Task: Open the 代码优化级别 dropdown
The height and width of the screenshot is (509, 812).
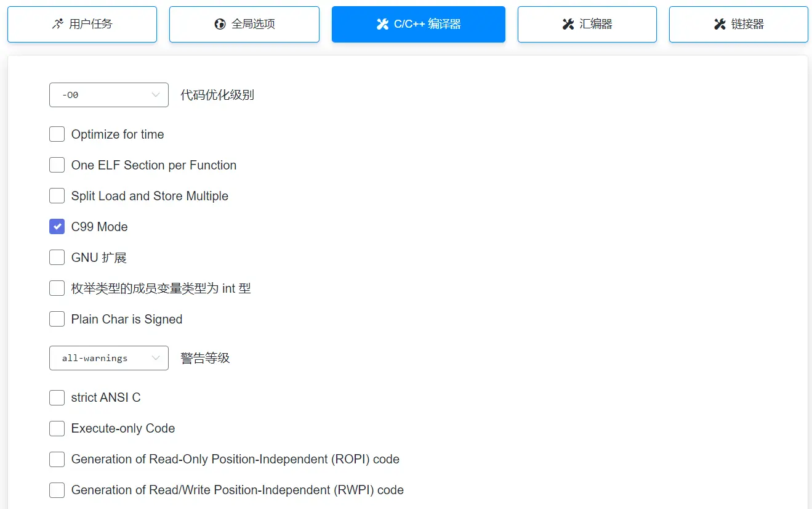Action: pyautogui.click(x=108, y=94)
